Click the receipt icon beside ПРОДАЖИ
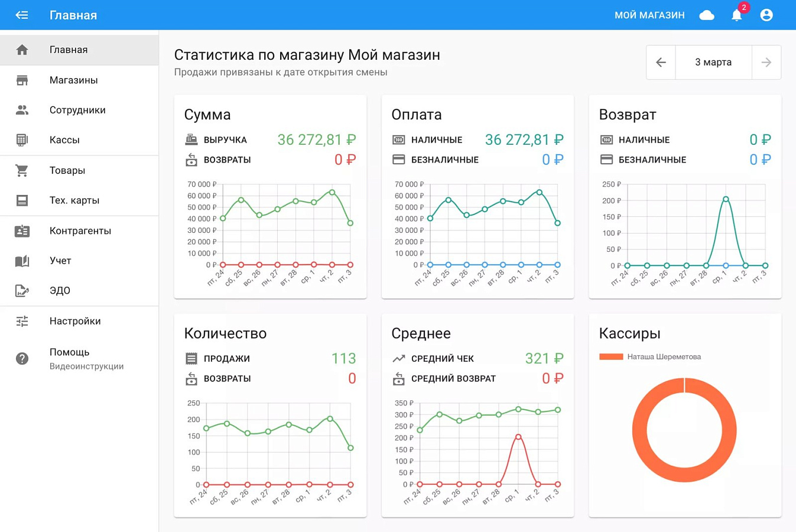Image resolution: width=796 pixels, height=532 pixels. (x=191, y=358)
